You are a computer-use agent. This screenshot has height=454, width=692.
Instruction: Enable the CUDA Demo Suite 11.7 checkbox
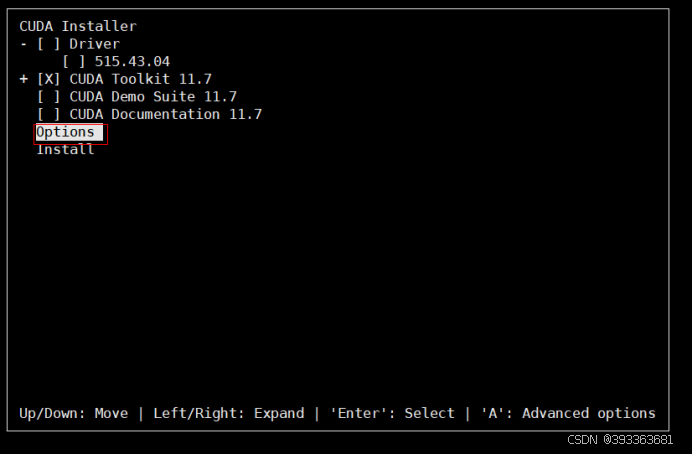pyautogui.click(x=49, y=97)
